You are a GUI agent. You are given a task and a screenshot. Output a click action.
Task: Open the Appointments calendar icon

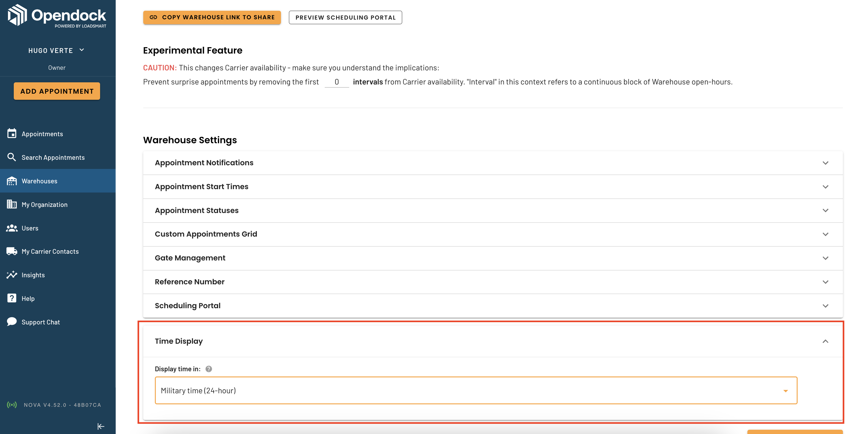coord(12,133)
